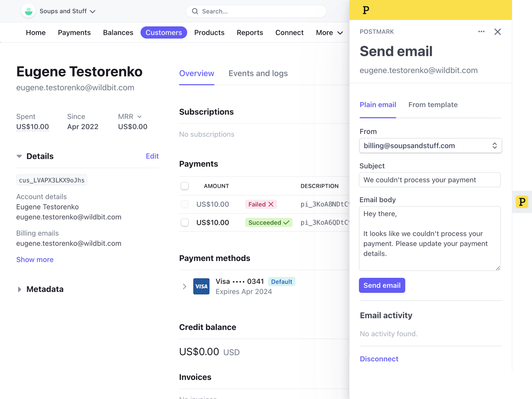Click the Postmark P tab on screen edge

522,202
